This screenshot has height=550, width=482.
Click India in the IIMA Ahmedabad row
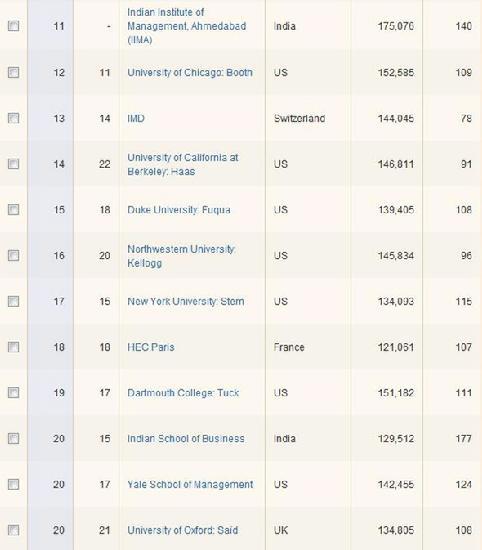click(284, 26)
